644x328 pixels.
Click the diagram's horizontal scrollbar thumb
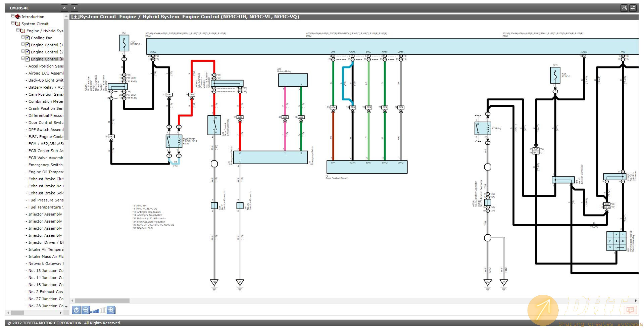[x=102, y=300]
